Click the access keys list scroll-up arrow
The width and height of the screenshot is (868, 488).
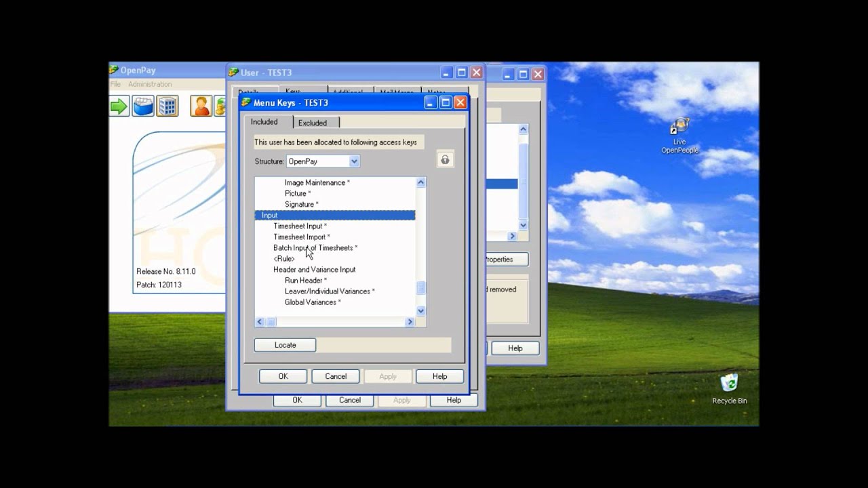click(420, 182)
